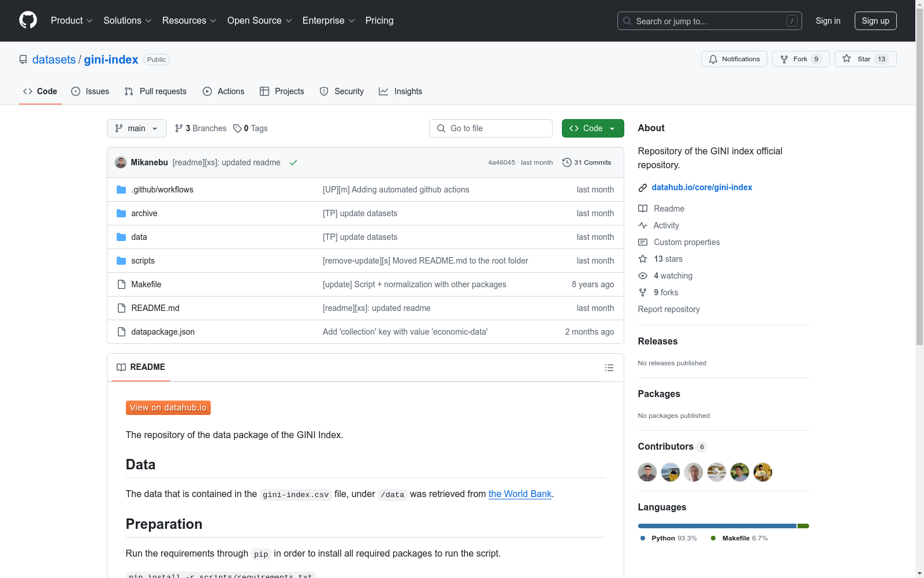View the 31 Commits history
924x578 pixels.
tap(587, 162)
